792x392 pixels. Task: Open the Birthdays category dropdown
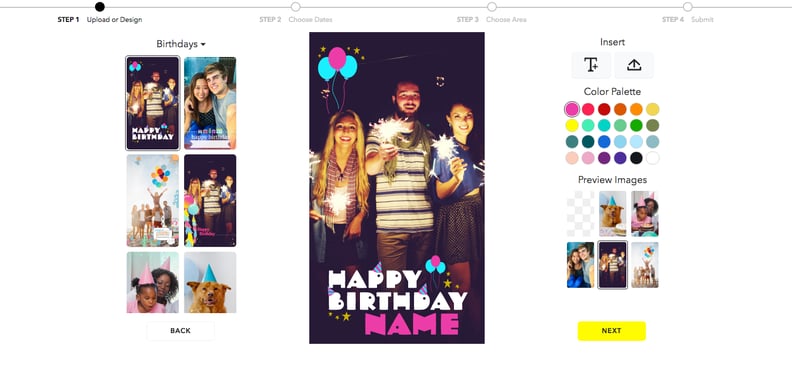pos(181,44)
